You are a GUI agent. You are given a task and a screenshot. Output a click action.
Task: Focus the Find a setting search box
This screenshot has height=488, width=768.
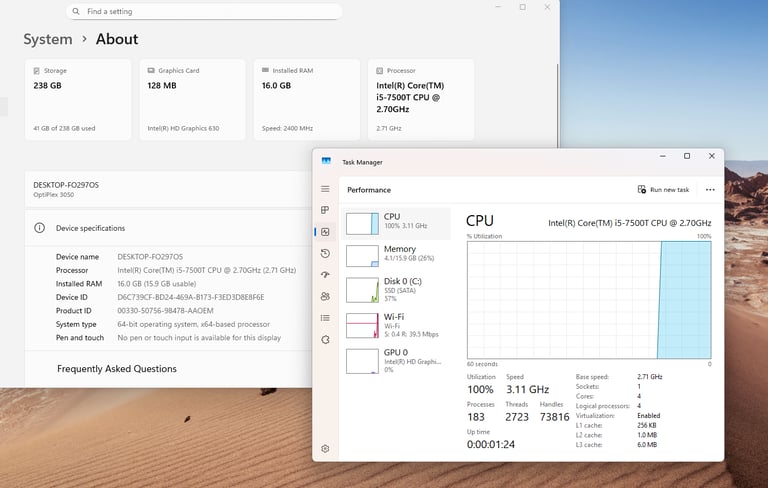coord(204,11)
